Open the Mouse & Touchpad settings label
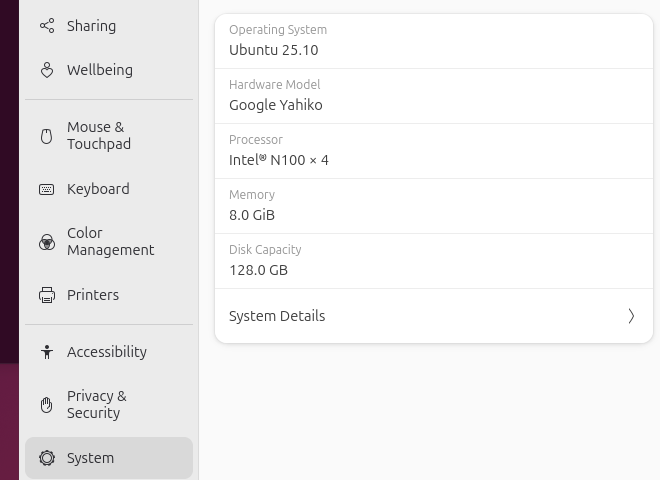Viewport: 660px width, 480px height. 98,136
